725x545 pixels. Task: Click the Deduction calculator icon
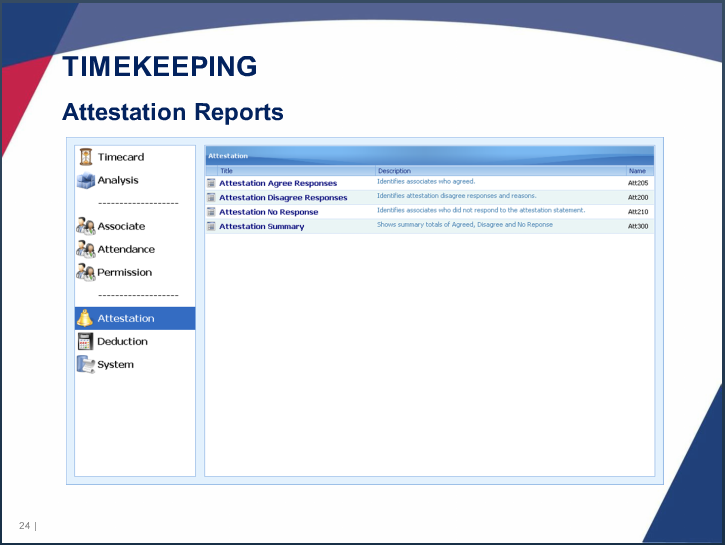pos(85,341)
